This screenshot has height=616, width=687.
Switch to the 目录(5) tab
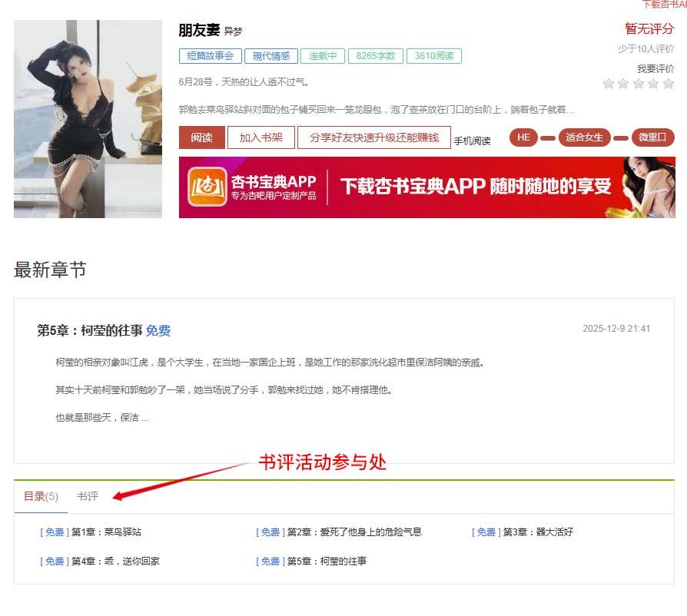point(41,496)
